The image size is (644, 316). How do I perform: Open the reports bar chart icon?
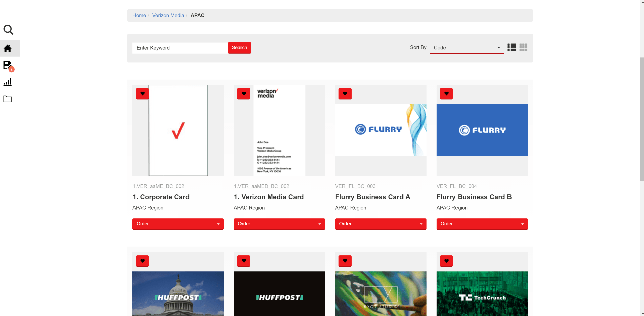pos(8,82)
